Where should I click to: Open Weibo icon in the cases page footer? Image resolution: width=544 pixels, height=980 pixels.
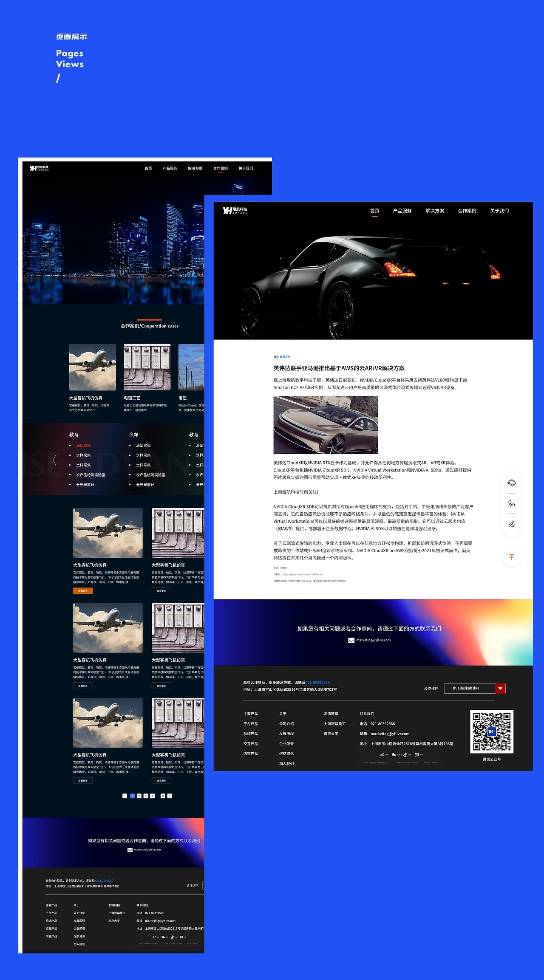tap(155, 937)
